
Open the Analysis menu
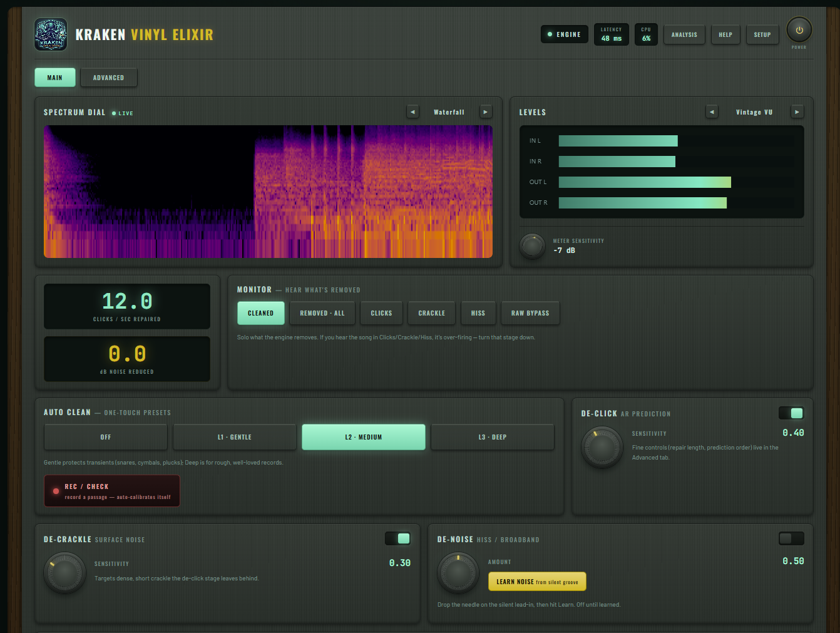coord(684,34)
